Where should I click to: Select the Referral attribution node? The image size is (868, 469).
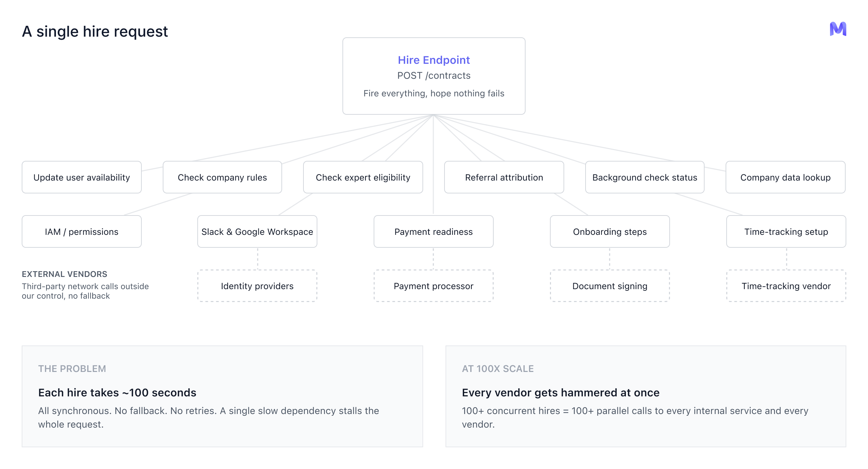[x=504, y=177]
